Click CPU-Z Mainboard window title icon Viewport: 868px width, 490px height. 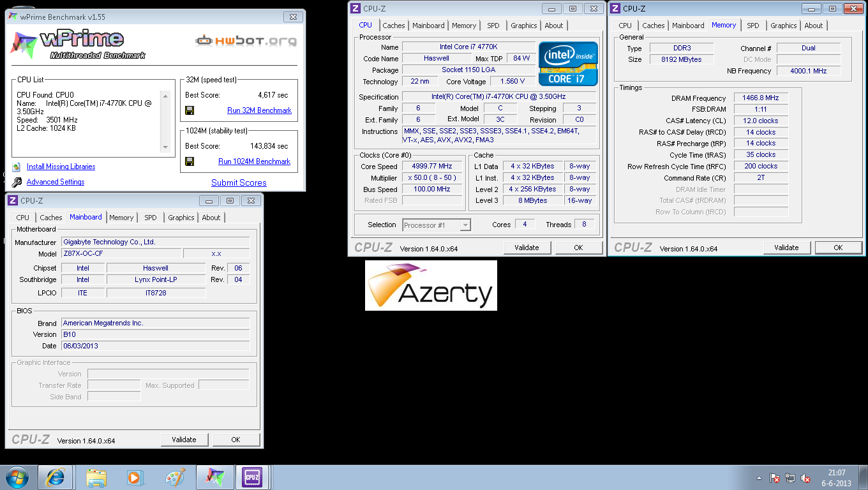click(12, 200)
